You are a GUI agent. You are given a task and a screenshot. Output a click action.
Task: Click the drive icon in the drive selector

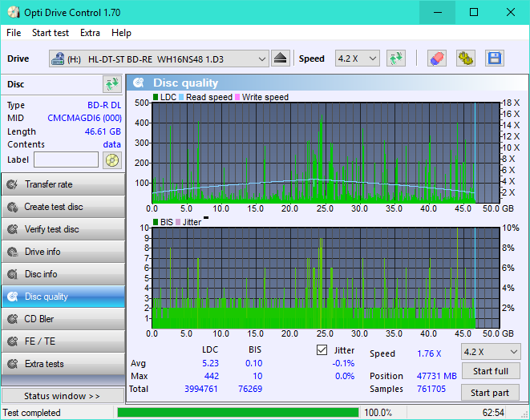coord(58,59)
